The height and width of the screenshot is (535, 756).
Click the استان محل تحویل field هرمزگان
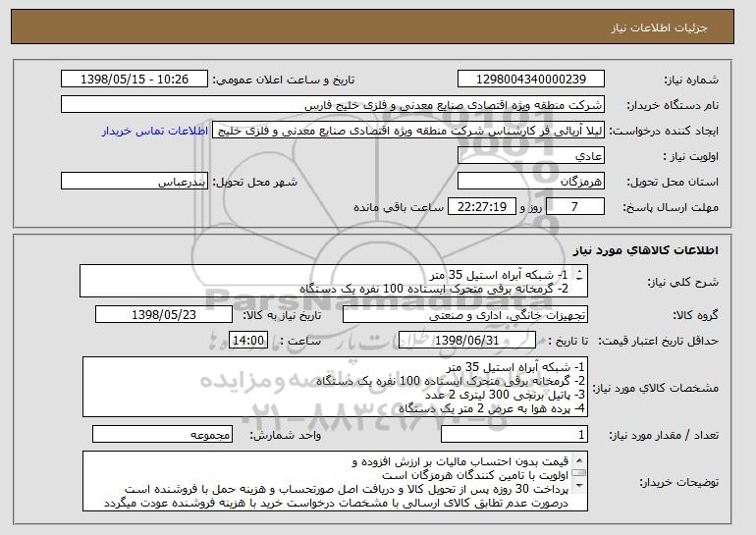531,182
